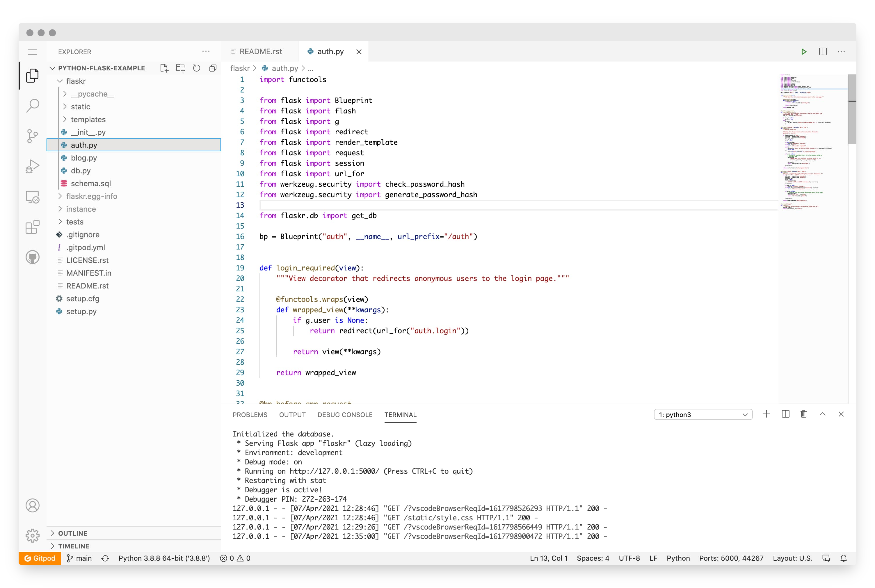The image size is (875, 588).
Task: Collapse all folders in explorer
Action: click(213, 68)
